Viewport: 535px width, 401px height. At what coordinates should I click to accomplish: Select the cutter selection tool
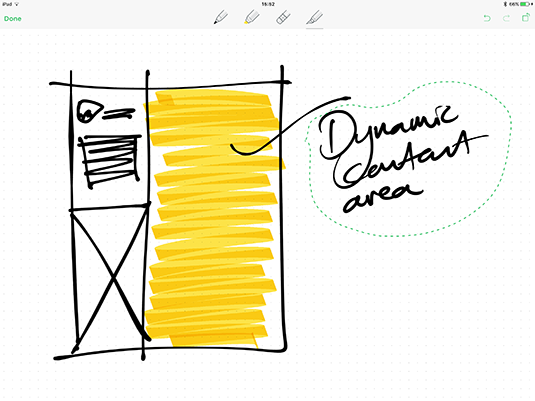click(314, 17)
